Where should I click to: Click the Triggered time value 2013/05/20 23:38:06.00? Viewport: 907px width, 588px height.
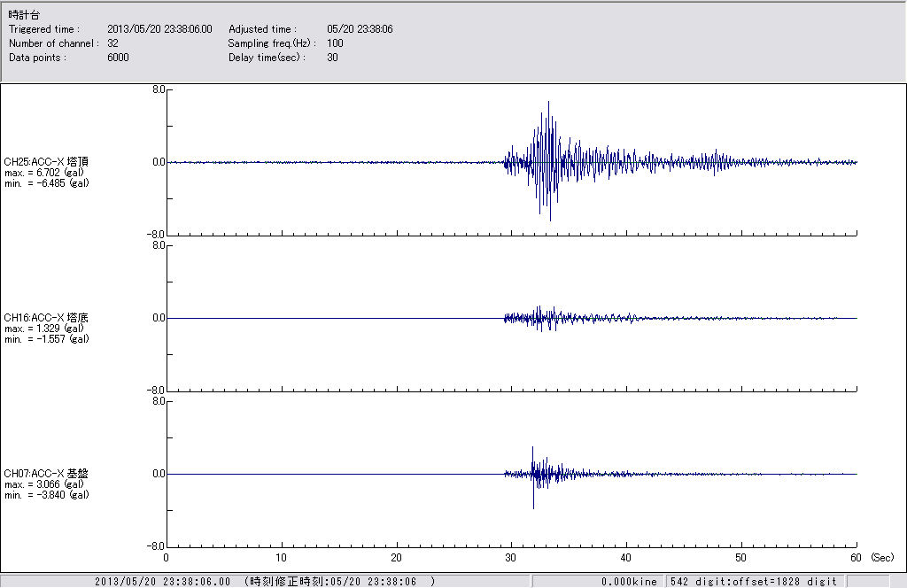point(166,29)
